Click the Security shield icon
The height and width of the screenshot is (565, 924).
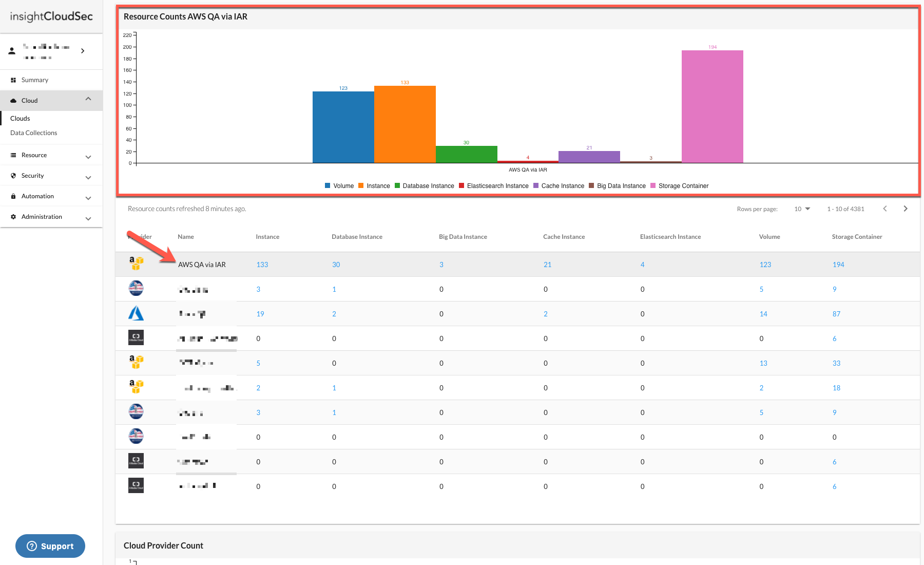click(13, 176)
